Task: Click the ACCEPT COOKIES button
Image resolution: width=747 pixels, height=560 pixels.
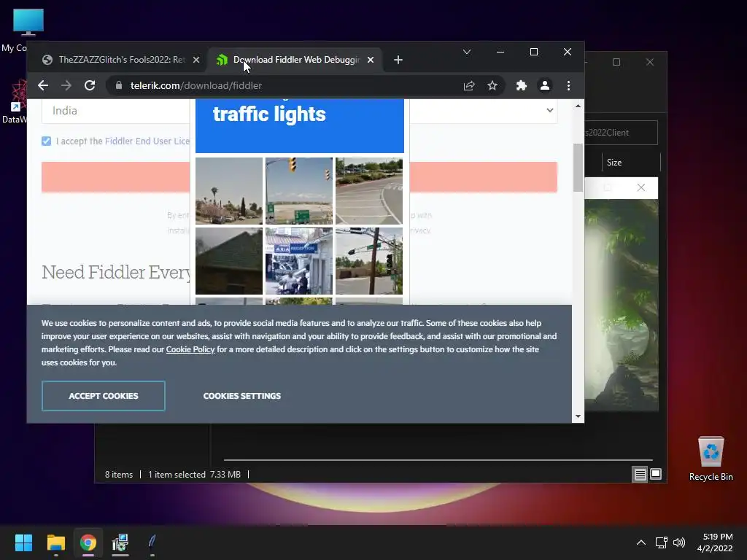Action: 104,396
